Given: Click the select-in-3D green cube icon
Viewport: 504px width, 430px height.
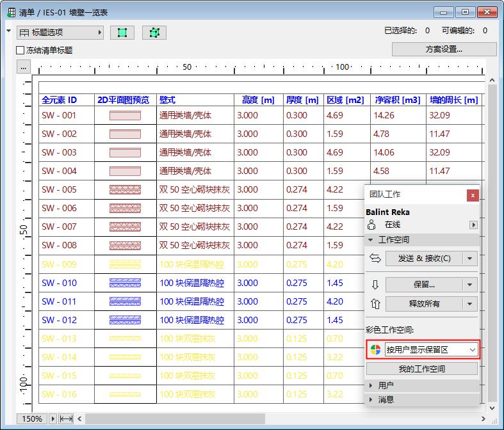Looking at the screenshot, I should tap(154, 33).
